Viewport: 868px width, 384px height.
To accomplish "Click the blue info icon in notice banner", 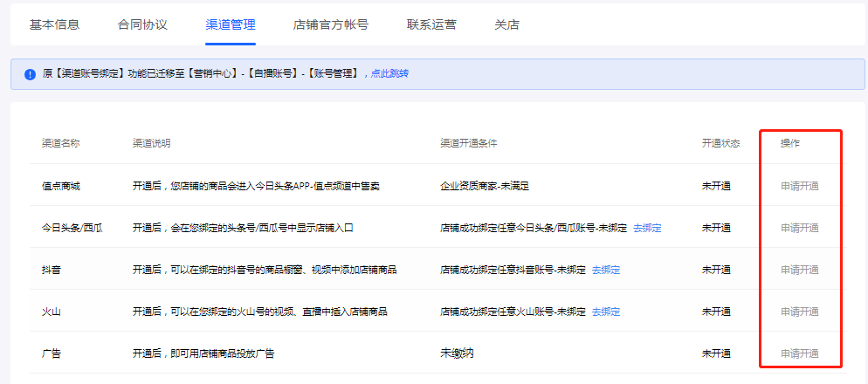I will (30, 74).
